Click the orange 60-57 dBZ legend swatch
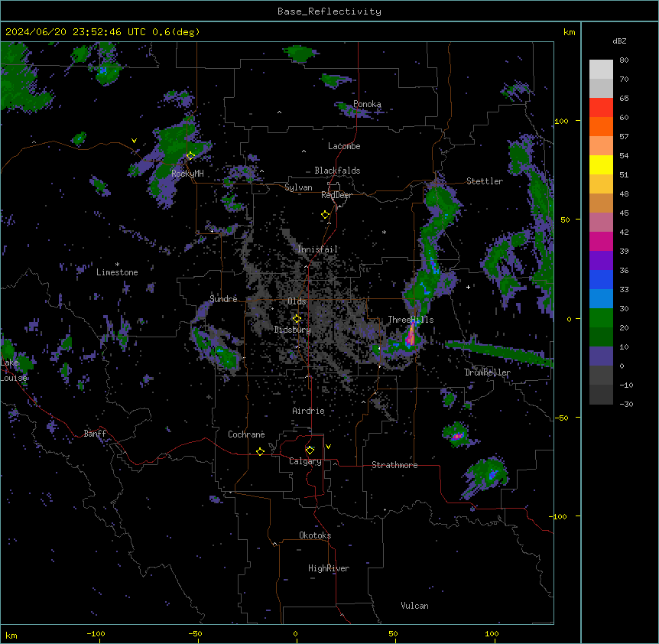The height and width of the screenshot is (644, 659). point(601,126)
